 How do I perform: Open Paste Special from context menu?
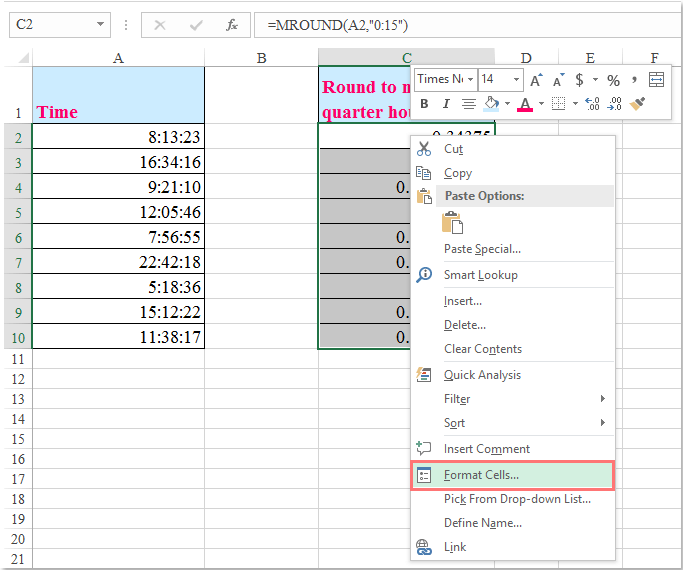pyautogui.click(x=513, y=249)
